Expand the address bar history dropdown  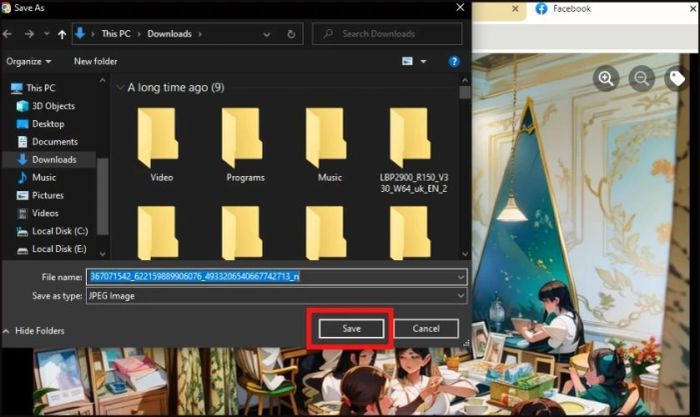coord(267,34)
